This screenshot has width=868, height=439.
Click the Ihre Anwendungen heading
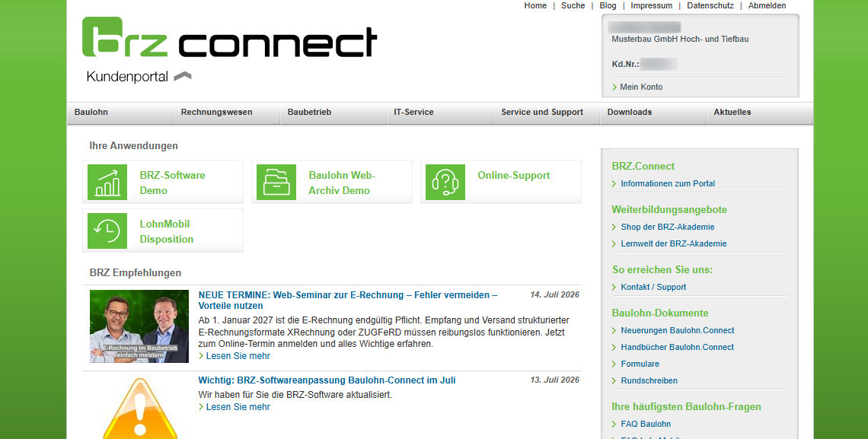coord(133,146)
